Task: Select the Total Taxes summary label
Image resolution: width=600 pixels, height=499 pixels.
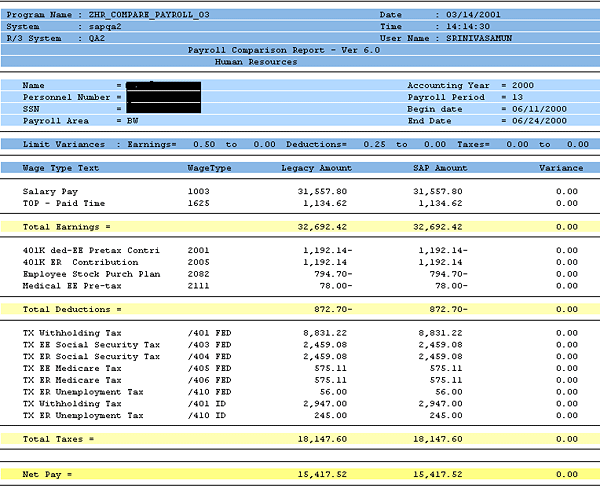Action: coord(57,438)
